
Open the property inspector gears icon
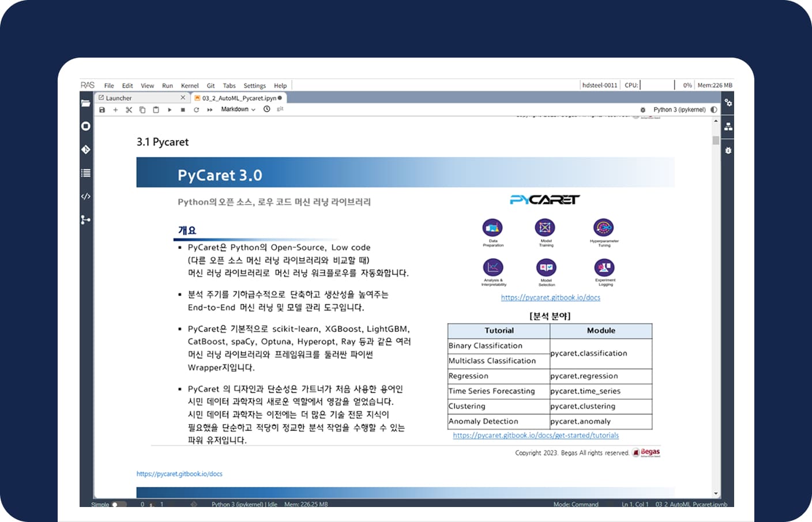tap(728, 103)
